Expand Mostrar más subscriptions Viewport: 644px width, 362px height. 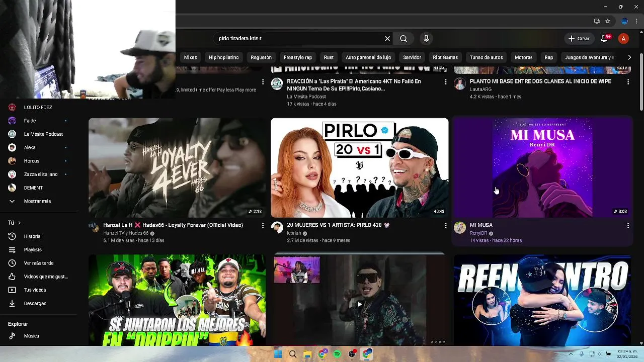[x=38, y=201]
